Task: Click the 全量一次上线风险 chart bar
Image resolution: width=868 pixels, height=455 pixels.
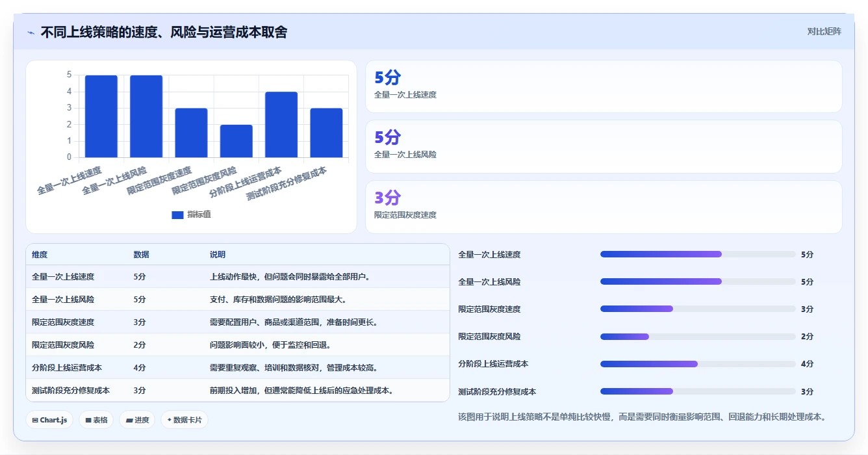Action: pyautogui.click(x=146, y=116)
